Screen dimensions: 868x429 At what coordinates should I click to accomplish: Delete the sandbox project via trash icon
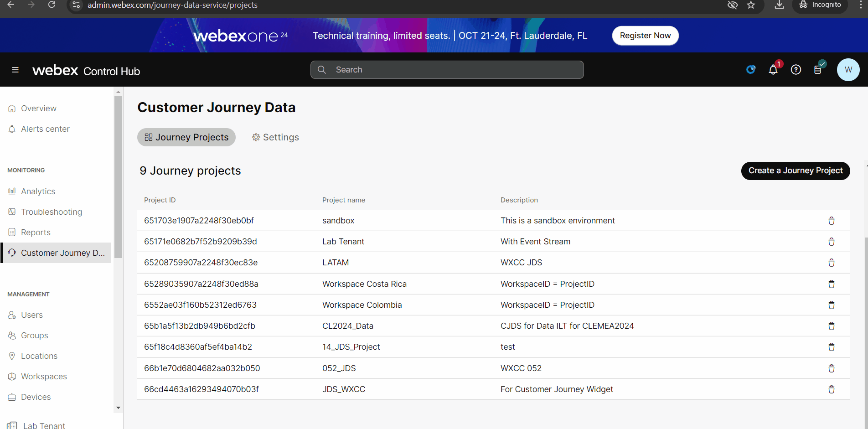coord(831,221)
